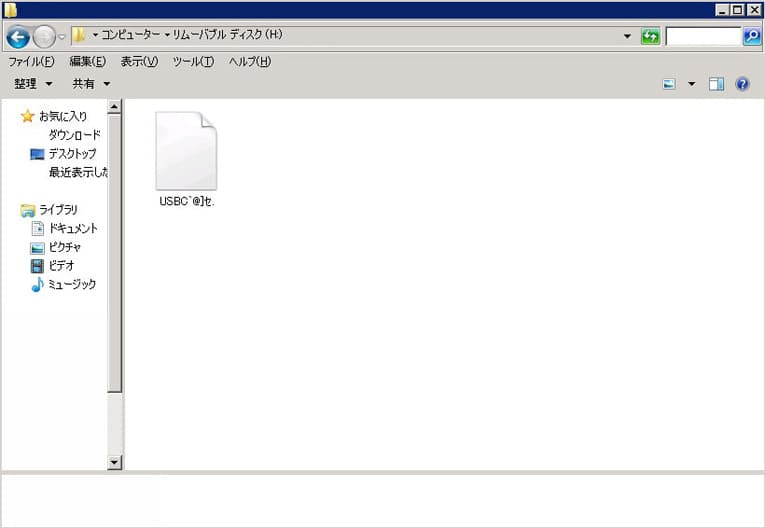The width and height of the screenshot is (765, 528).
Task: Select デスクトップ in the navigation pane
Action: 72,154
